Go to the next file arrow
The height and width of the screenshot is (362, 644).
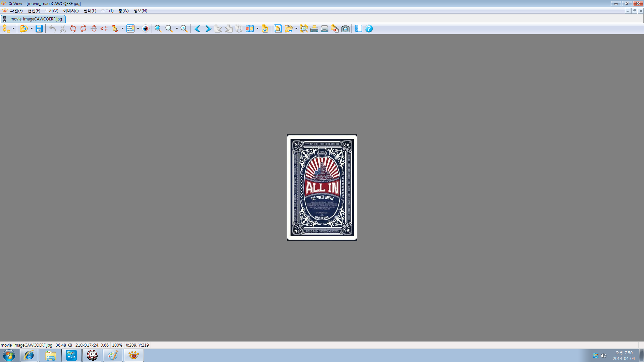pos(208,29)
